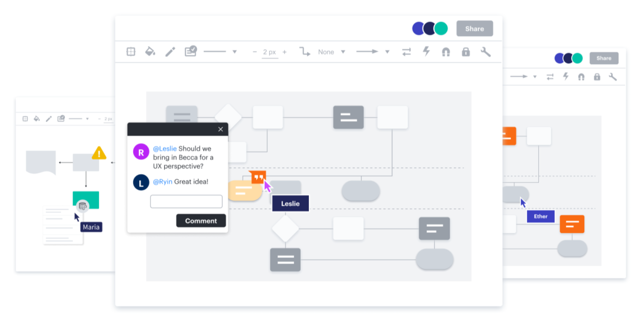This screenshot has height=322, width=644.
Task: Click the Ether collaborator name tag
Action: (540, 216)
